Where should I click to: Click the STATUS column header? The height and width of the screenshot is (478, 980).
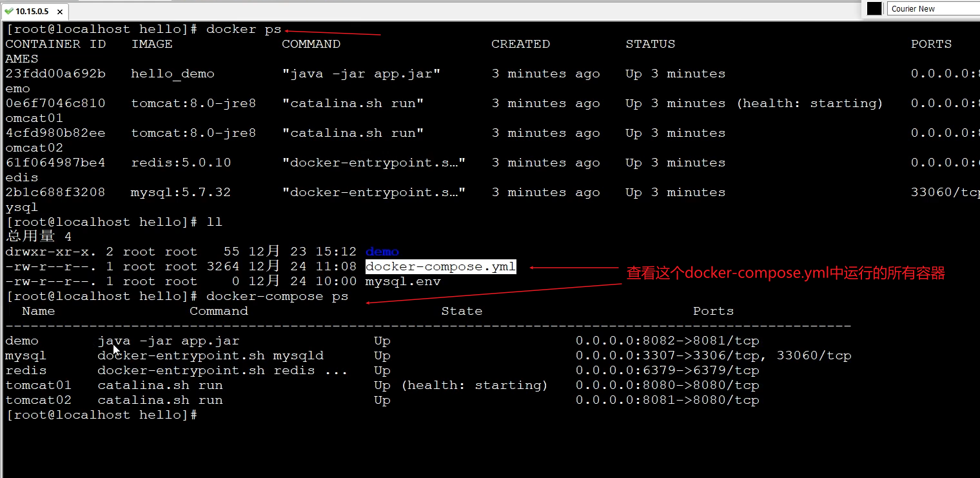[x=651, y=44]
